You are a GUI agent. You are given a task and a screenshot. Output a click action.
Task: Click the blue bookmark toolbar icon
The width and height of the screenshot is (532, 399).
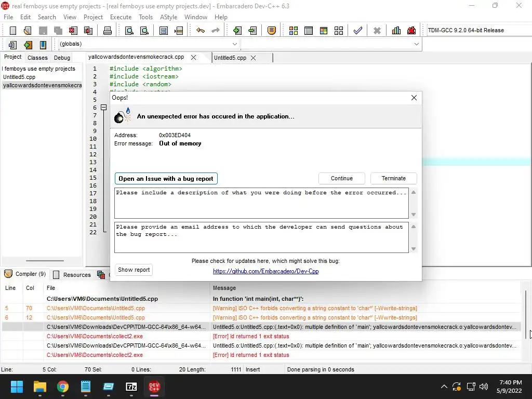pyautogui.click(x=43, y=45)
